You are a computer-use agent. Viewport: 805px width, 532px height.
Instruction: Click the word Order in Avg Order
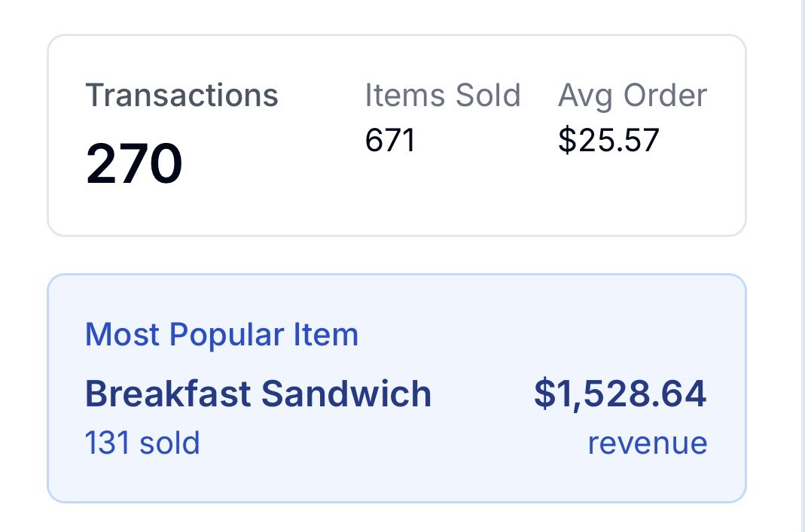tap(666, 96)
